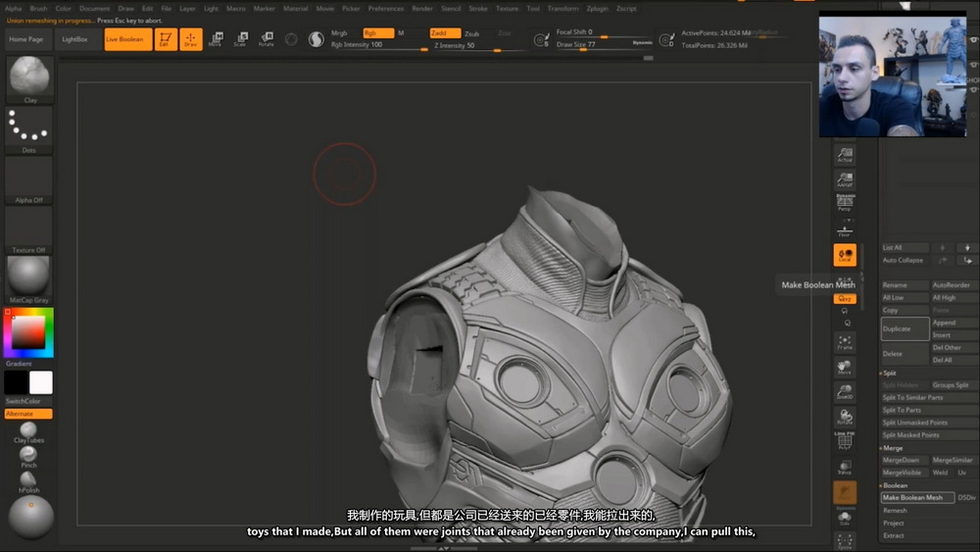Expand the Remesh section

895,511
